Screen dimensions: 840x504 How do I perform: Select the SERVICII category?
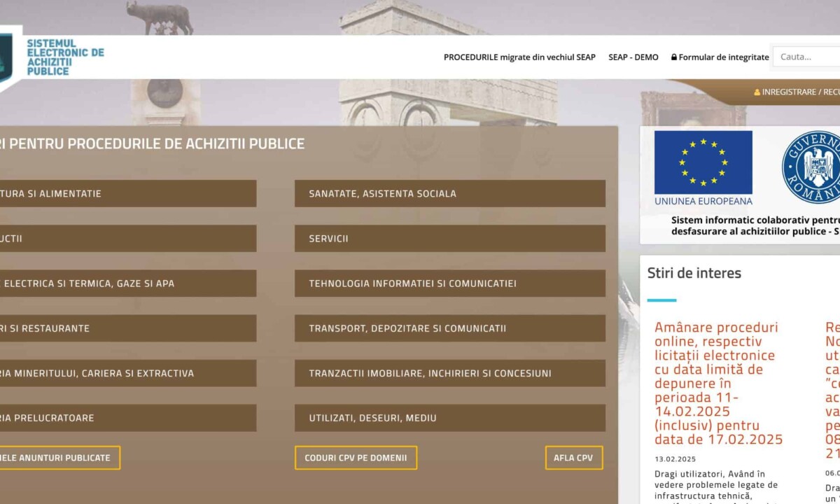pos(449,239)
